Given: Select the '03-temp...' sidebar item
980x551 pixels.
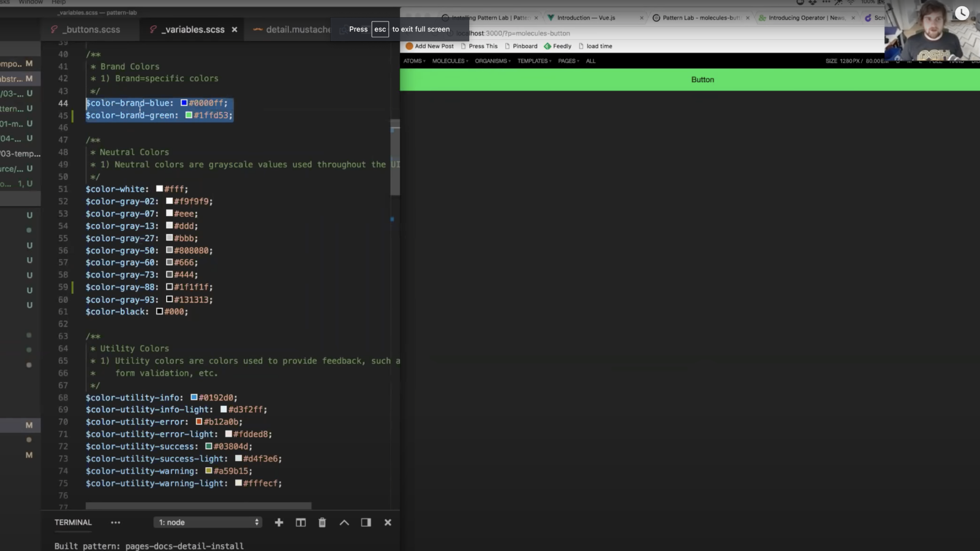Looking at the screenshot, I should (x=20, y=154).
